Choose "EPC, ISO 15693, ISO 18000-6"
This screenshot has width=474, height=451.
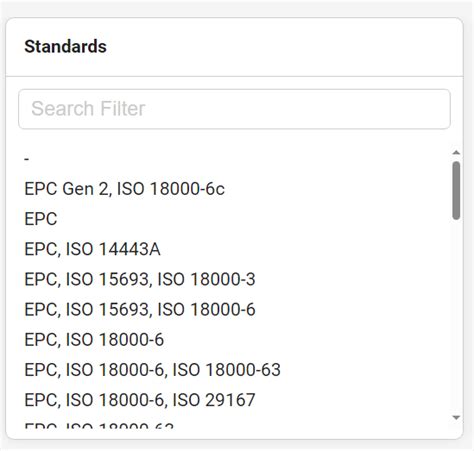[x=235, y=310]
